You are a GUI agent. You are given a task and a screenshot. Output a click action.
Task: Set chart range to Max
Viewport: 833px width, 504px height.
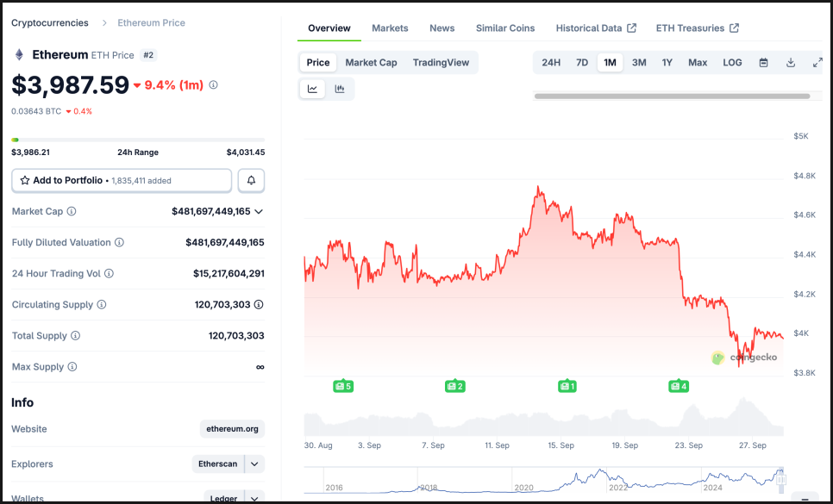[698, 63]
